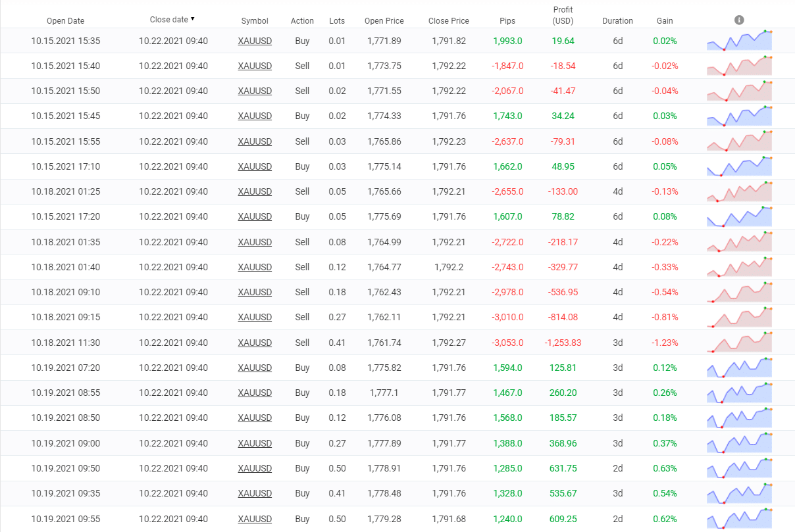The image size is (795, 532).
Task: Click the Close Price column header
Action: 449,21
